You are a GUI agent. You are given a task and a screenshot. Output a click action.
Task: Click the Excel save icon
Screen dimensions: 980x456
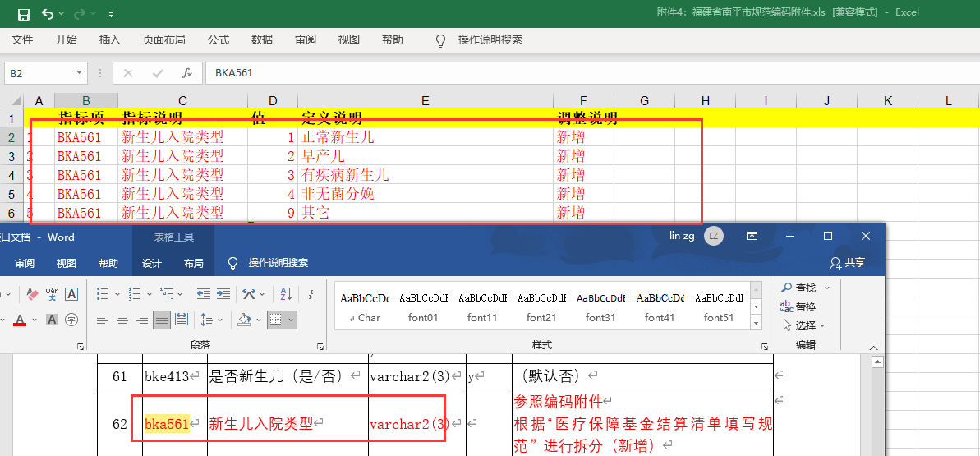(x=23, y=13)
